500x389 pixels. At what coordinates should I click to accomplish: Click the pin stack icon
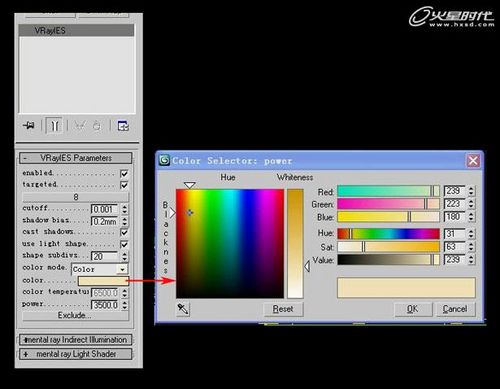[29, 126]
